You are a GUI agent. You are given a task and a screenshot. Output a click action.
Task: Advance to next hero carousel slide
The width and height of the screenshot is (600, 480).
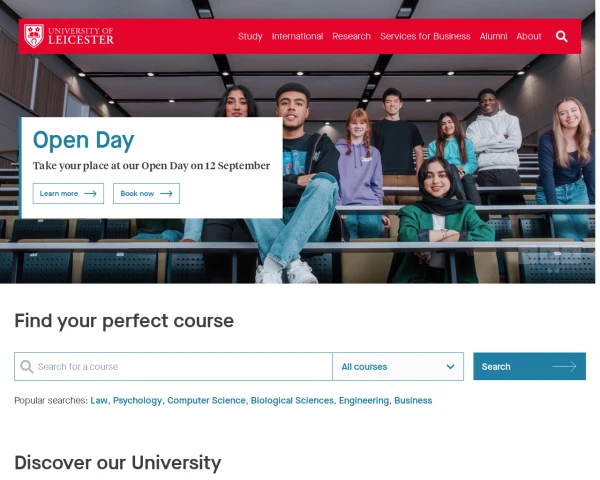tap(572, 254)
